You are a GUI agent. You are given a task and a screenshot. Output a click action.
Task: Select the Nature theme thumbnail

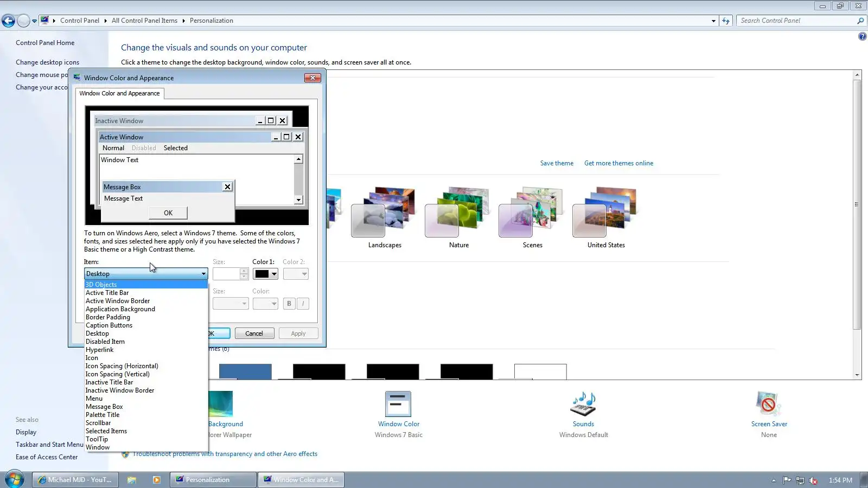tap(458, 213)
